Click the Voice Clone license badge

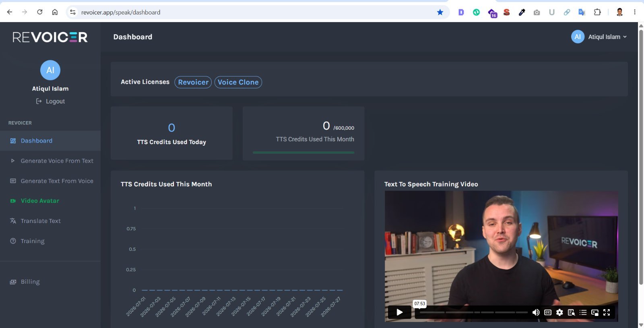[238, 82]
